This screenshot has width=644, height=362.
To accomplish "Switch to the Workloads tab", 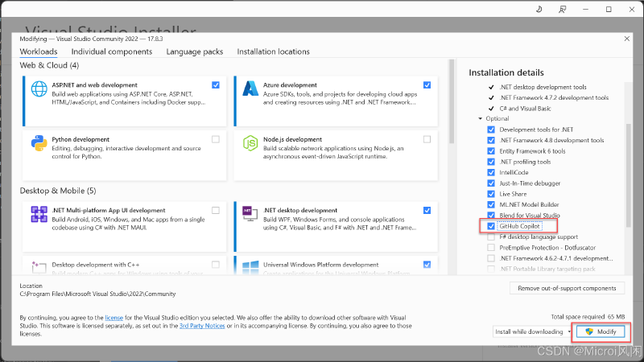I will 39,51.
